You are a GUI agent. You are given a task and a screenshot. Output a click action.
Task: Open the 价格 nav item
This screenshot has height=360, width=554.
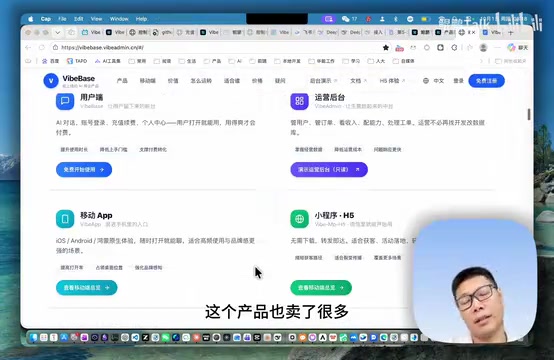[257, 81]
